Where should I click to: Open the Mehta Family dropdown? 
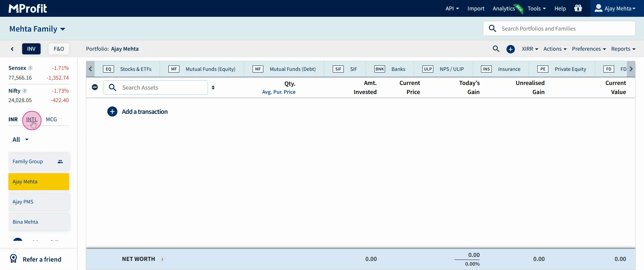pos(37,29)
